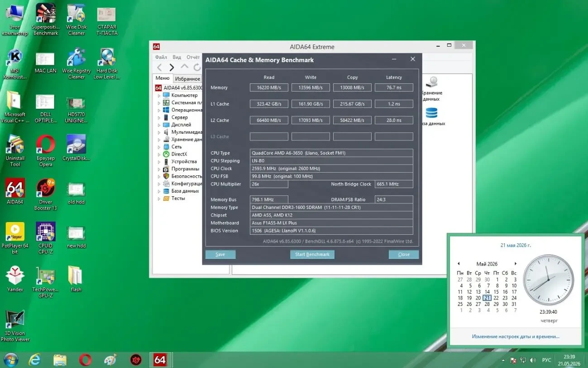
Task: Launch Wise Disk Cleaner from desktop
Action: click(76, 19)
